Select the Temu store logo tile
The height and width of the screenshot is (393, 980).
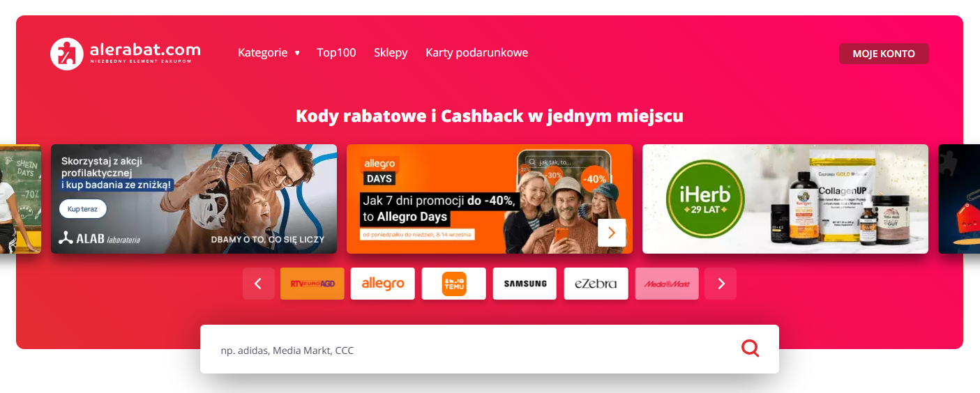pyautogui.click(x=454, y=284)
